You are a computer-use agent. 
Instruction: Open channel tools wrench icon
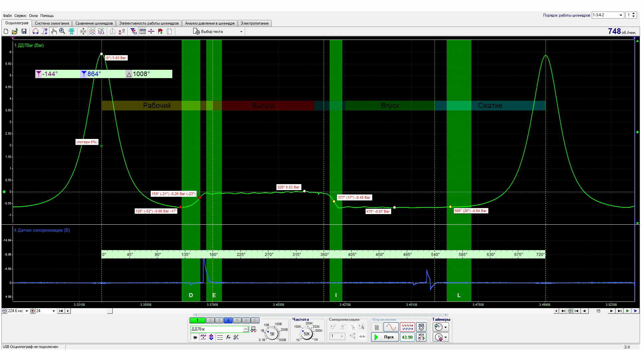(236, 337)
